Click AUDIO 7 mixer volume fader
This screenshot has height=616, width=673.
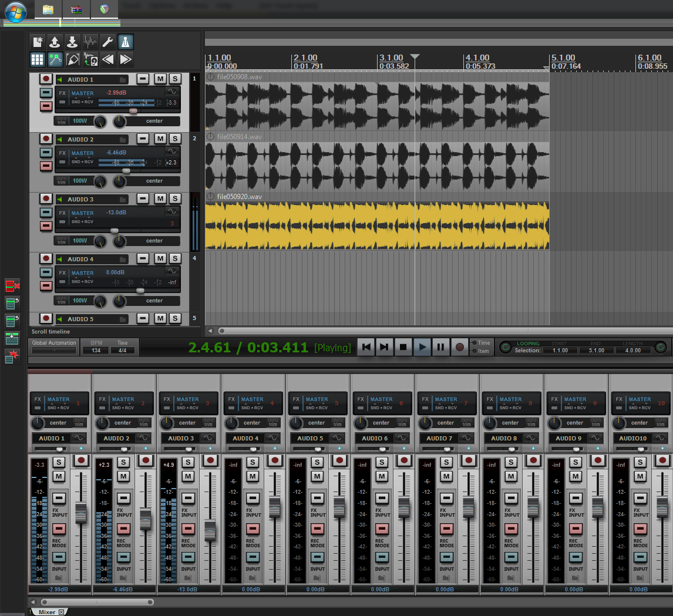point(468,507)
